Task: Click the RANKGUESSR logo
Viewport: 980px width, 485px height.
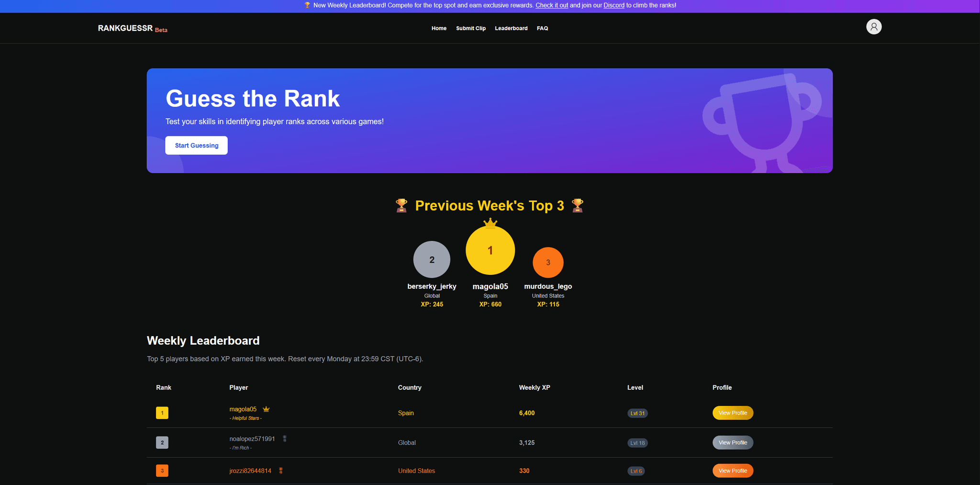Action: [125, 28]
